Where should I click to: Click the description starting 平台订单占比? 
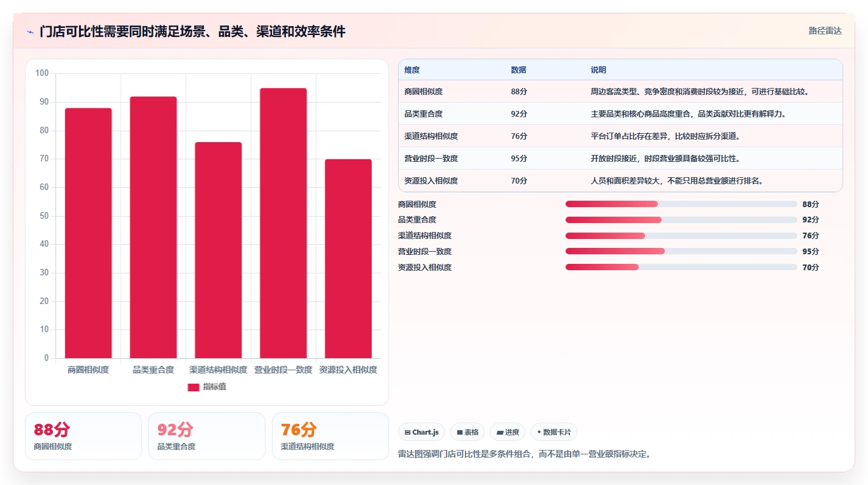coord(665,136)
